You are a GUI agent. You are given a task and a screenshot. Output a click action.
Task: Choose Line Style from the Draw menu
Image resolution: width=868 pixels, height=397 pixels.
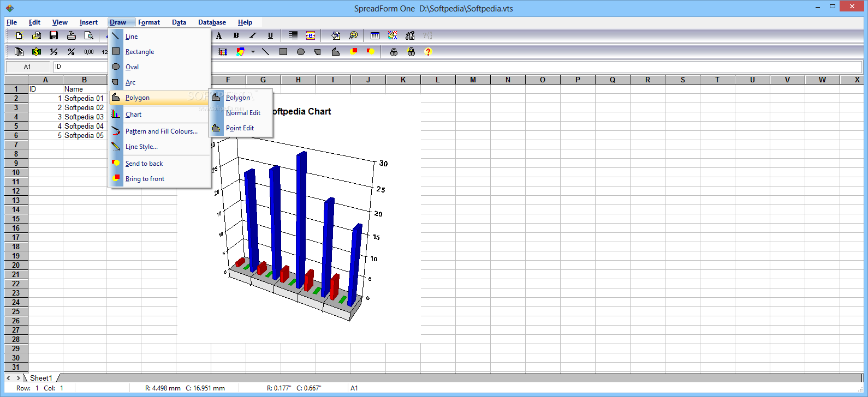pos(160,147)
